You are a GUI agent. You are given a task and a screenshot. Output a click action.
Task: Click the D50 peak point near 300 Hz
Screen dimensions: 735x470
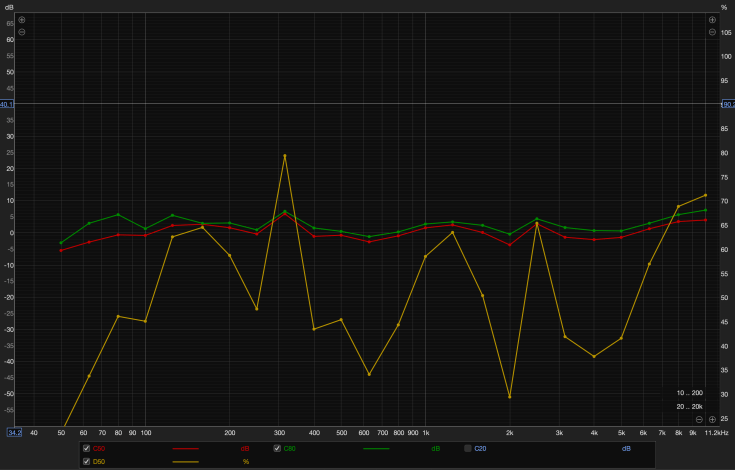click(x=285, y=156)
